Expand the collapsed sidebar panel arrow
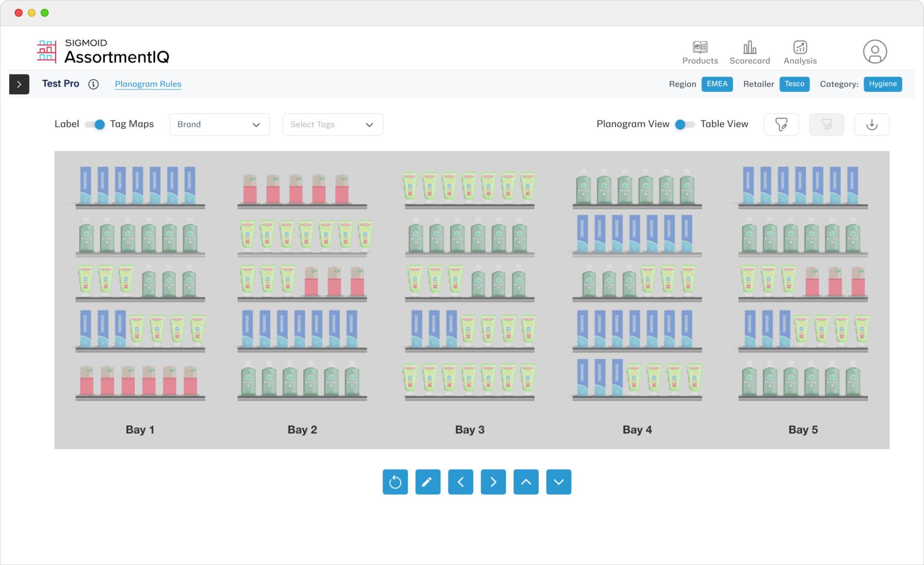Viewport: 924px width, 565px height. 19,84
